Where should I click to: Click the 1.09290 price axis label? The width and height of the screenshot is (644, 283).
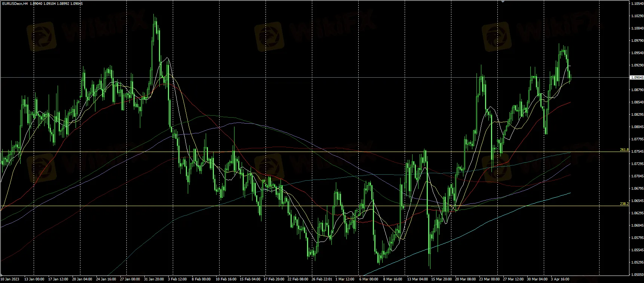(637, 65)
